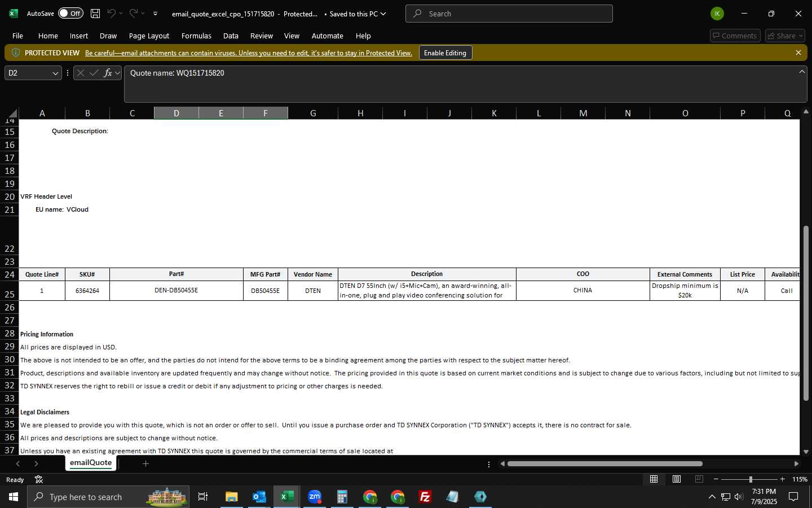Click the Enable Editing button

445,52
